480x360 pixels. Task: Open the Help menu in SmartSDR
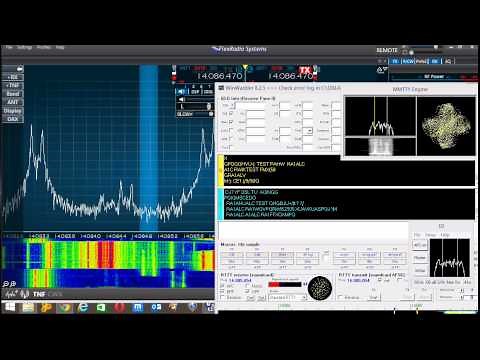coord(60,47)
